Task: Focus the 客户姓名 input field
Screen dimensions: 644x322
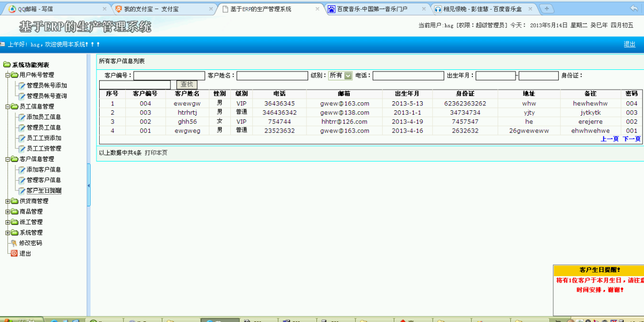Action: [272, 76]
